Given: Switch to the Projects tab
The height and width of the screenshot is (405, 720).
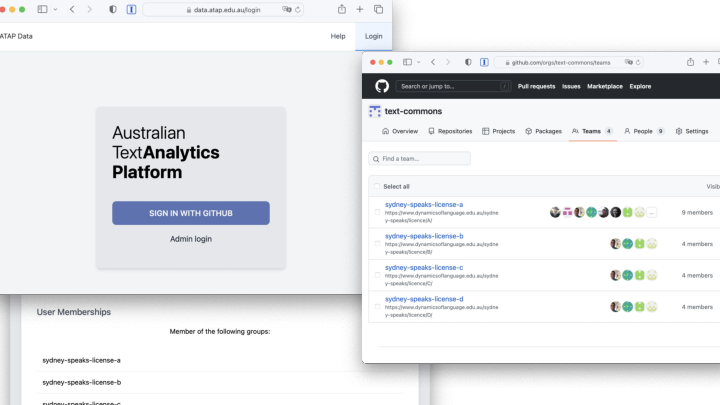Looking at the screenshot, I should 498,131.
